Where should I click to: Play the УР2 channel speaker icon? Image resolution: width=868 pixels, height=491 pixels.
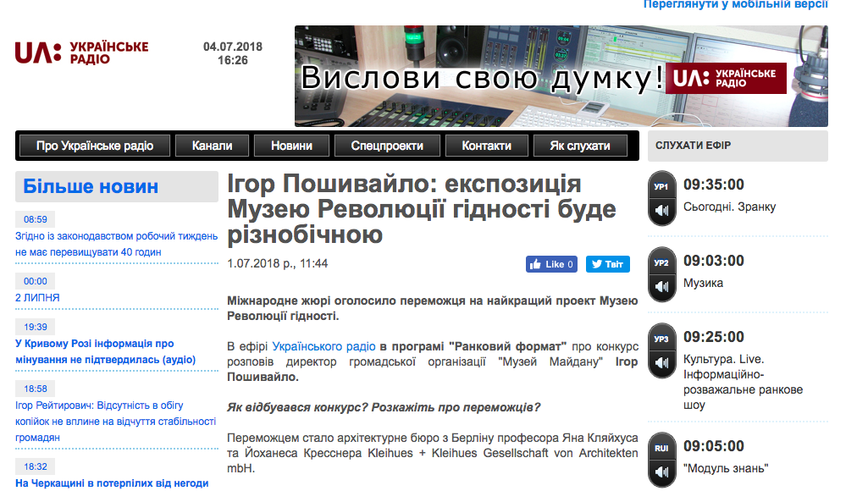(x=662, y=287)
